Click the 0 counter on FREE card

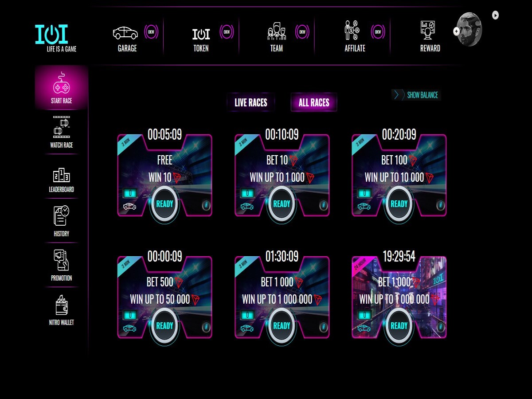(130, 193)
